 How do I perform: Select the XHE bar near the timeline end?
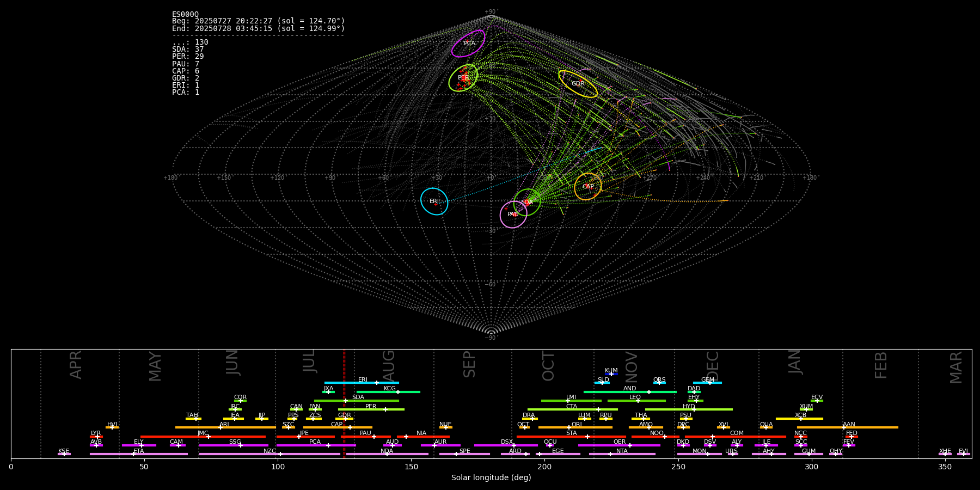[x=945, y=454]
